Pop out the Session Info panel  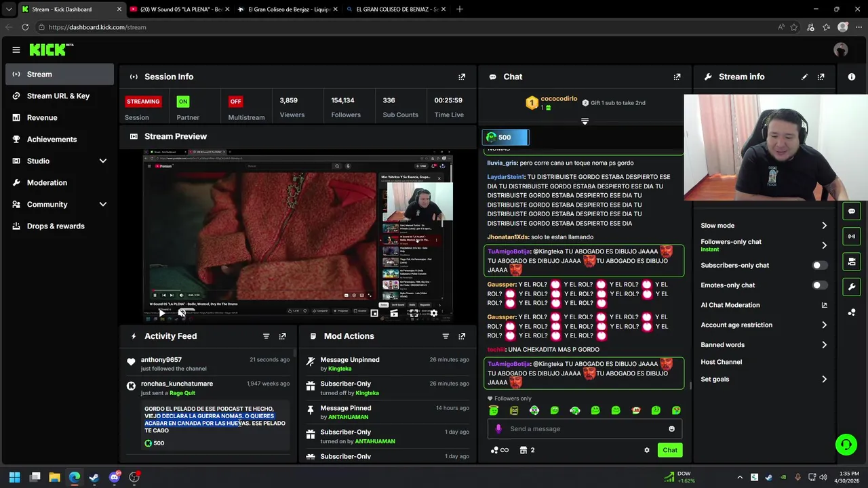click(462, 77)
